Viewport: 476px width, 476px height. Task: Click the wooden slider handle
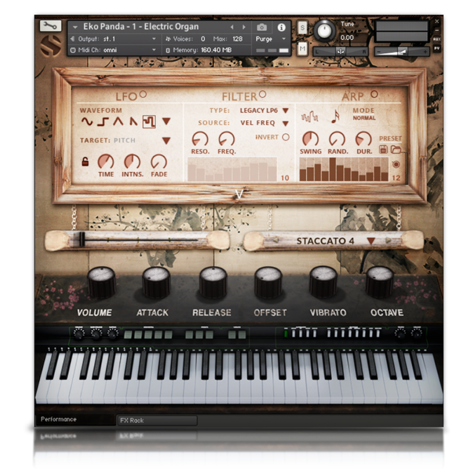click(x=82, y=240)
